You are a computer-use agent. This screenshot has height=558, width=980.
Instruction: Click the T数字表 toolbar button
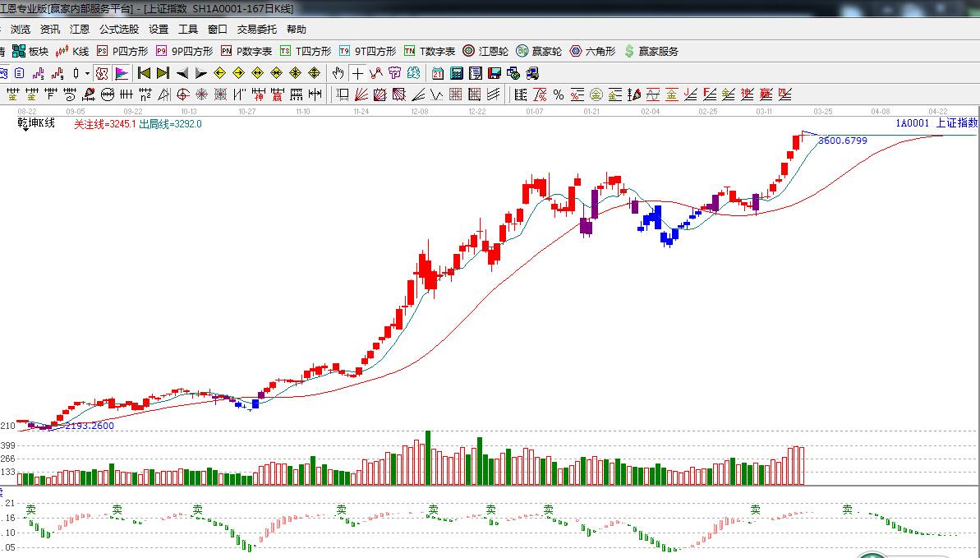429,51
